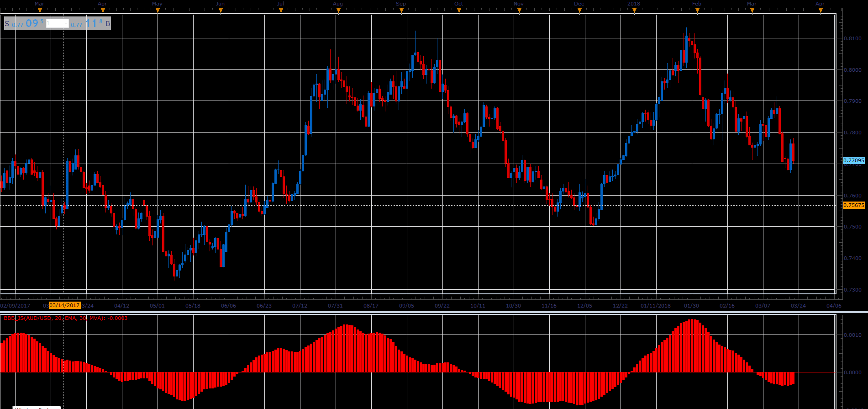Click the orange May month marker

tap(157, 10)
